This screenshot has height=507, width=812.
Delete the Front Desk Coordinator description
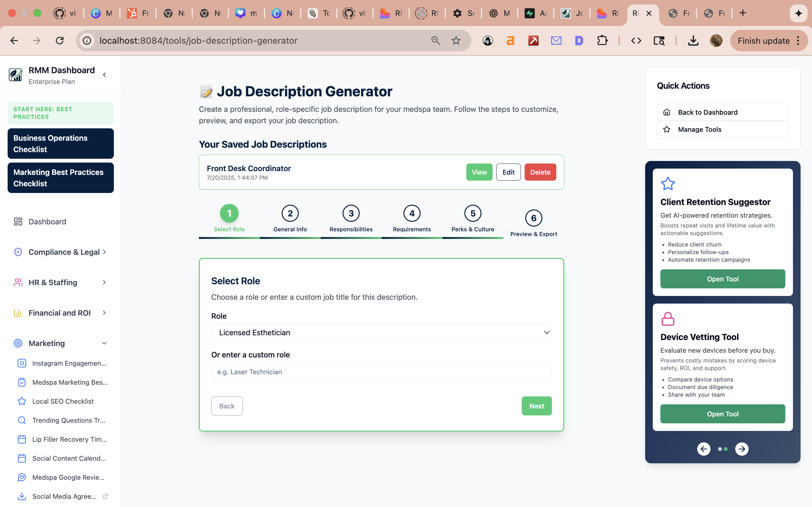(x=540, y=172)
